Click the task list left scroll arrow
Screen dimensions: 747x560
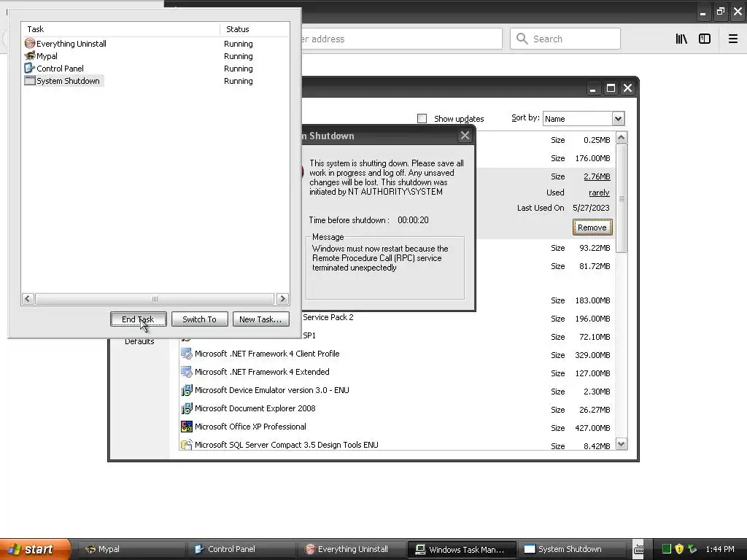[x=28, y=298]
